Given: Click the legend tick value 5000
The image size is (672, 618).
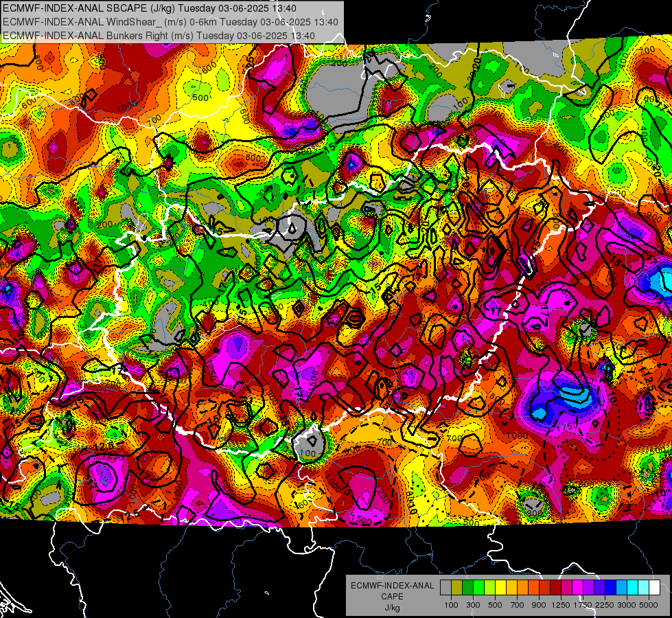Looking at the screenshot, I should (x=649, y=605).
